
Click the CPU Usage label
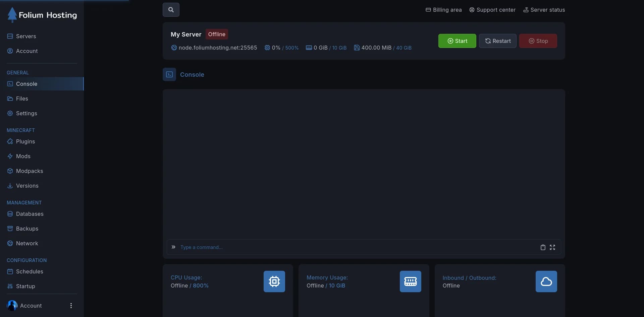(186, 277)
